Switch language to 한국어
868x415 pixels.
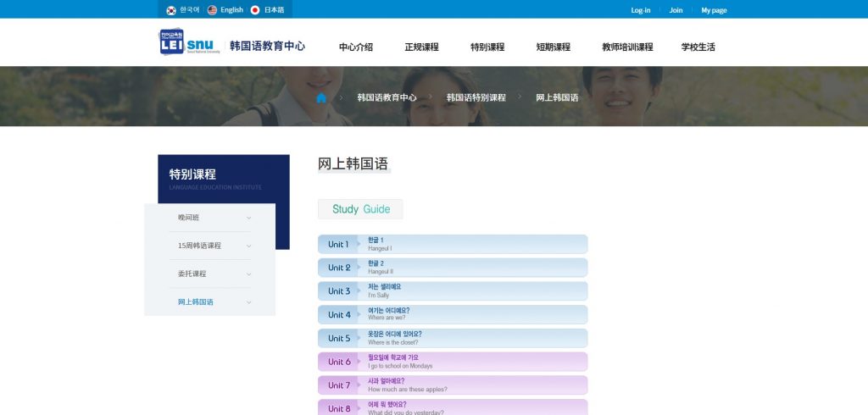[190, 10]
